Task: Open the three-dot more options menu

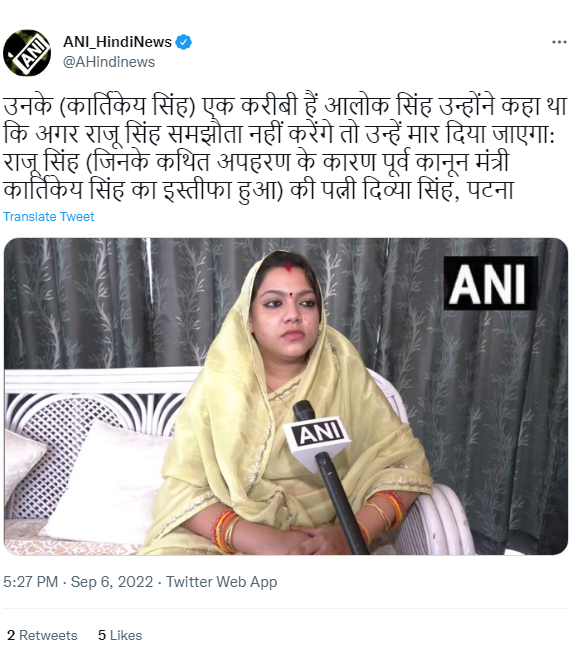Action: coord(559,42)
